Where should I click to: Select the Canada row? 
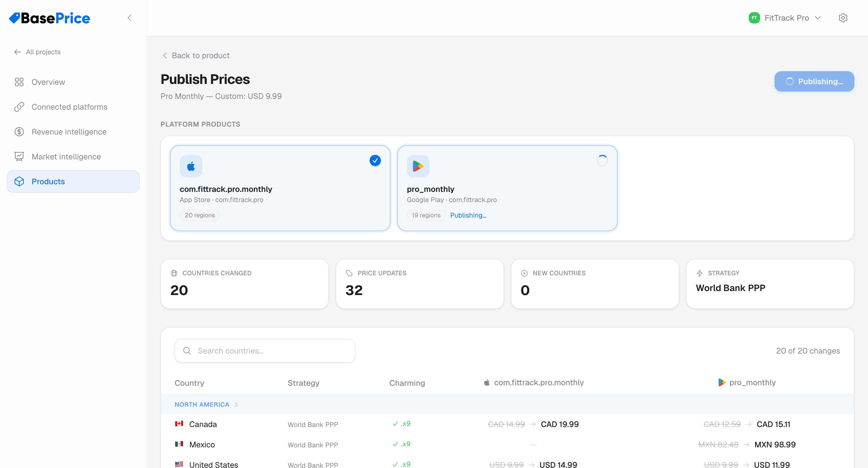click(507, 424)
